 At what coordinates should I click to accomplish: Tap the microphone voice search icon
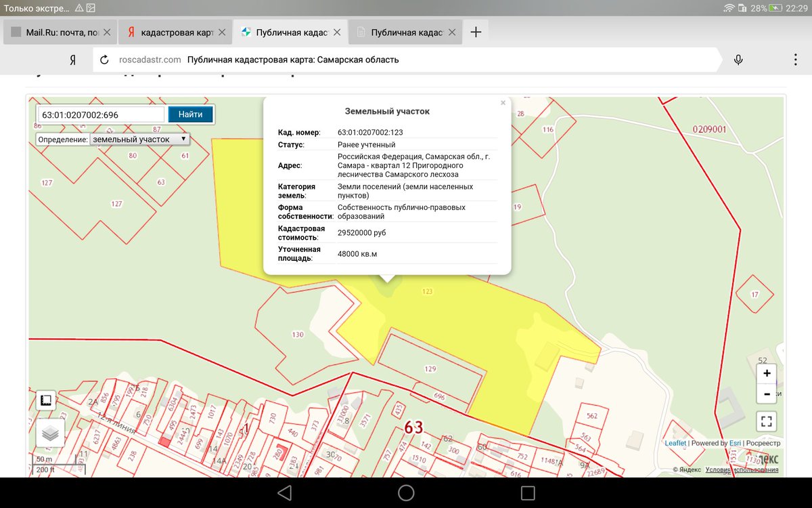coord(738,60)
